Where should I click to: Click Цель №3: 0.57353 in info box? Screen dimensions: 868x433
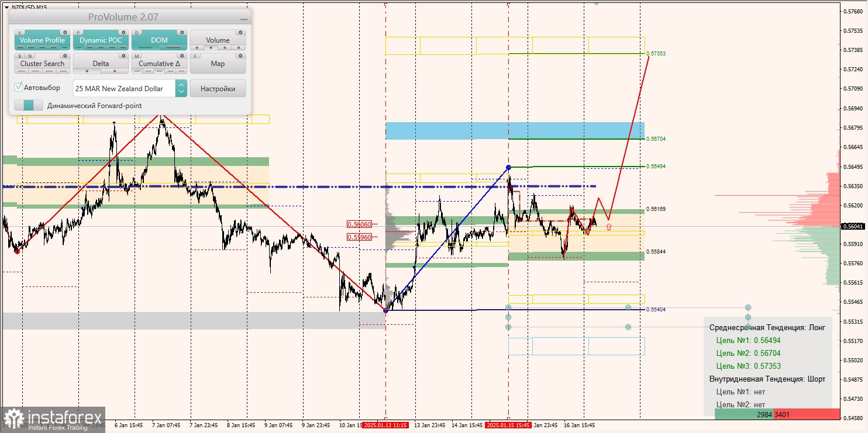pyautogui.click(x=748, y=366)
